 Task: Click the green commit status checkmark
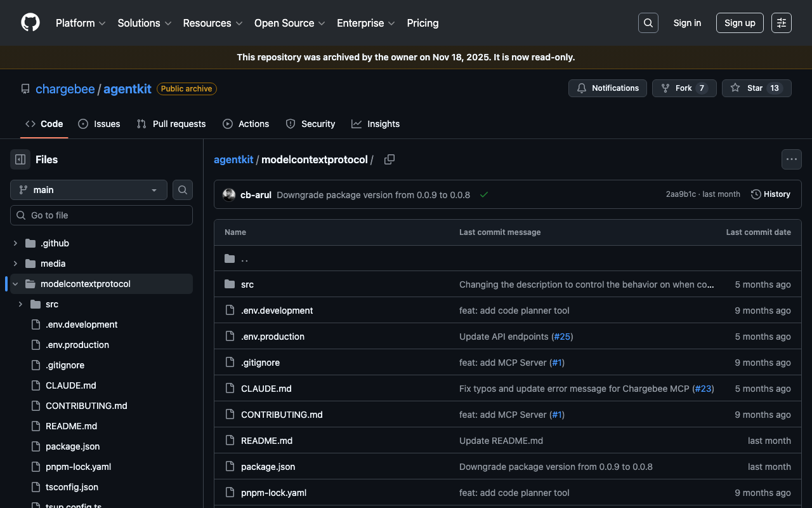pyautogui.click(x=484, y=195)
